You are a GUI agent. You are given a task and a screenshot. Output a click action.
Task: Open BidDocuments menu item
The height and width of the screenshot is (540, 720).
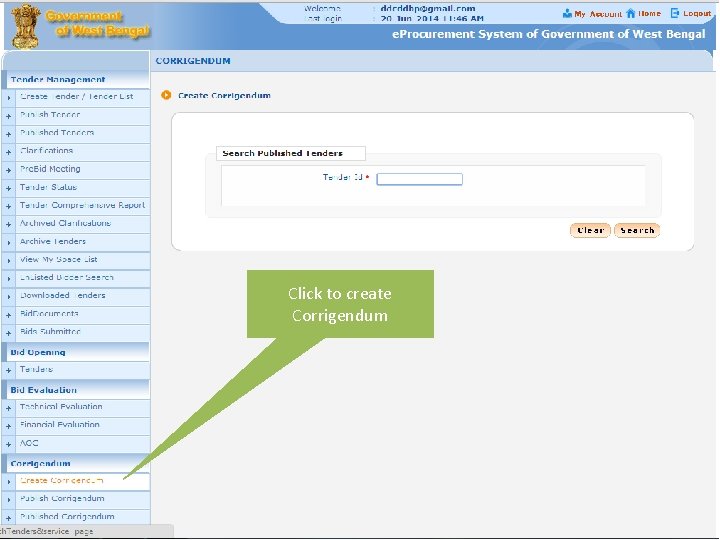[49, 314]
